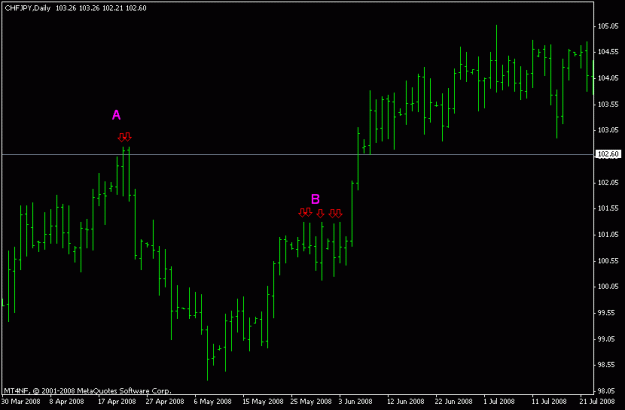This screenshot has width=625, height=410.
Task: Click the 11 Jul 2008 date label
Action: coord(548,401)
